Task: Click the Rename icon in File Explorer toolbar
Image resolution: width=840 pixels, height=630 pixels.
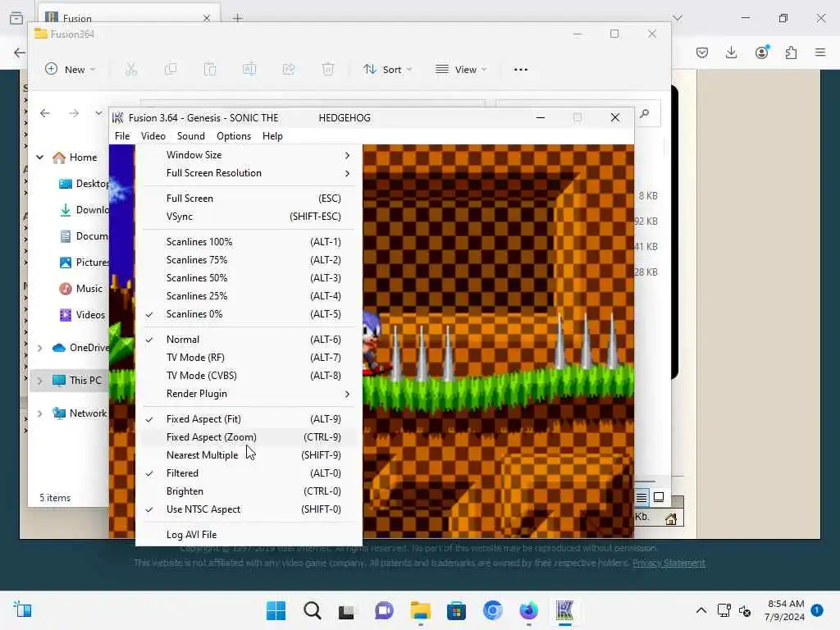Action: 249,69
